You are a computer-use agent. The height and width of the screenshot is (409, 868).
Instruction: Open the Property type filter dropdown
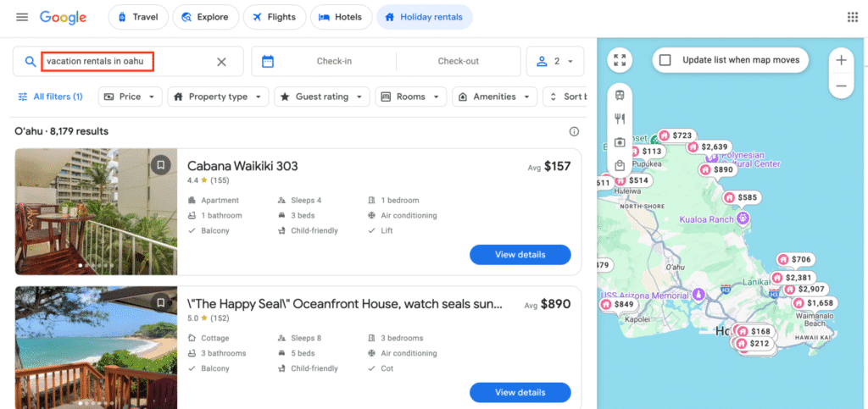click(x=218, y=97)
